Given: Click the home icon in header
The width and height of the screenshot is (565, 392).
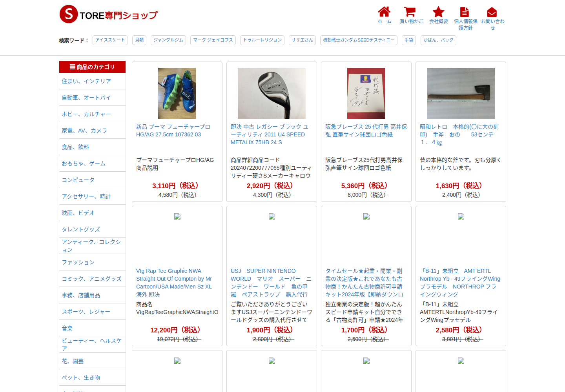Looking at the screenshot, I should click(x=384, y=12).
